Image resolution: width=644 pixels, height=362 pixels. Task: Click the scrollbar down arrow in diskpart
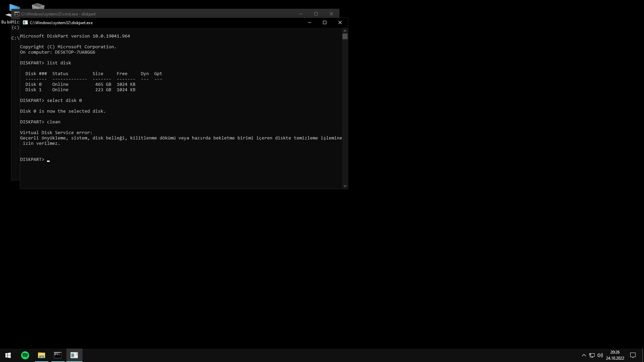coord(345,186)
